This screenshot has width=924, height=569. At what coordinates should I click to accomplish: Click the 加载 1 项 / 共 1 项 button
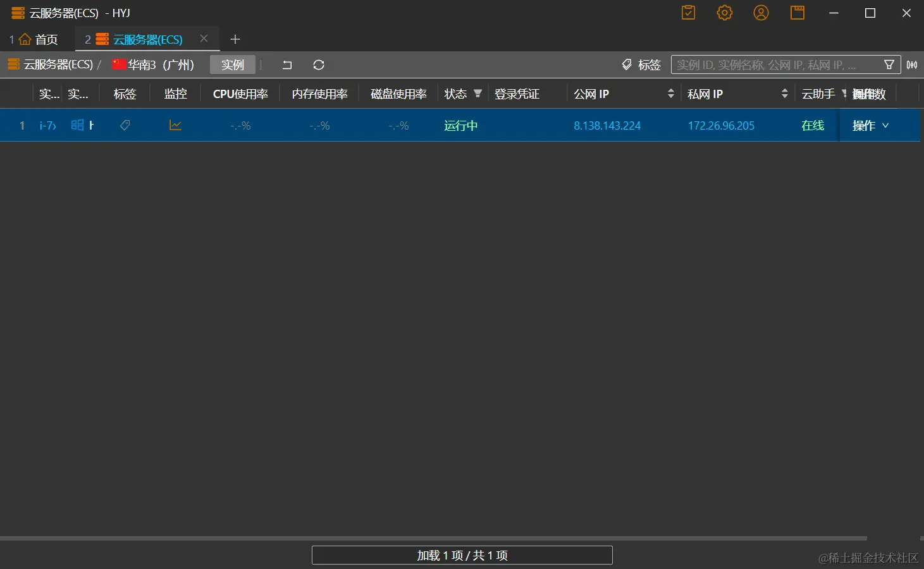[462, 555]
